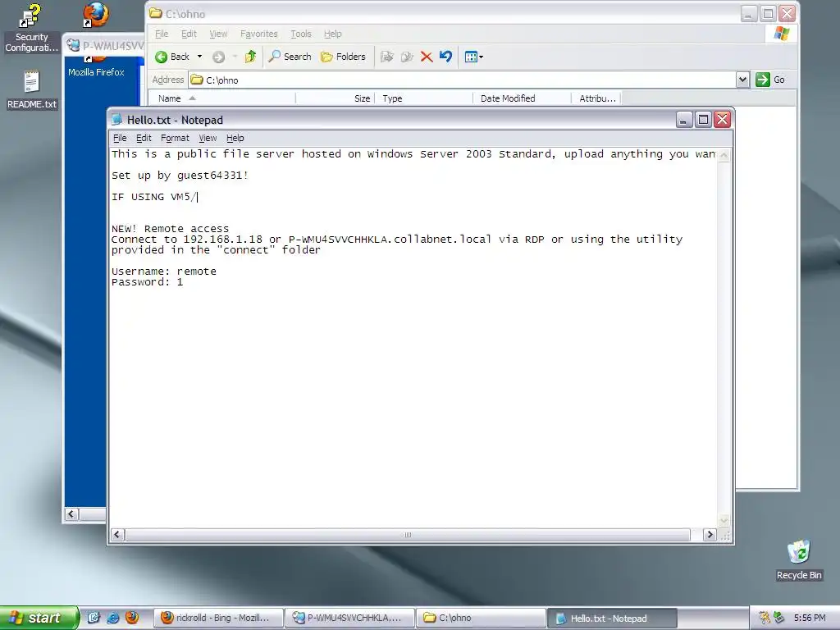
Task: Open Explorer's Edit menu
Action: tap(189, 34)
